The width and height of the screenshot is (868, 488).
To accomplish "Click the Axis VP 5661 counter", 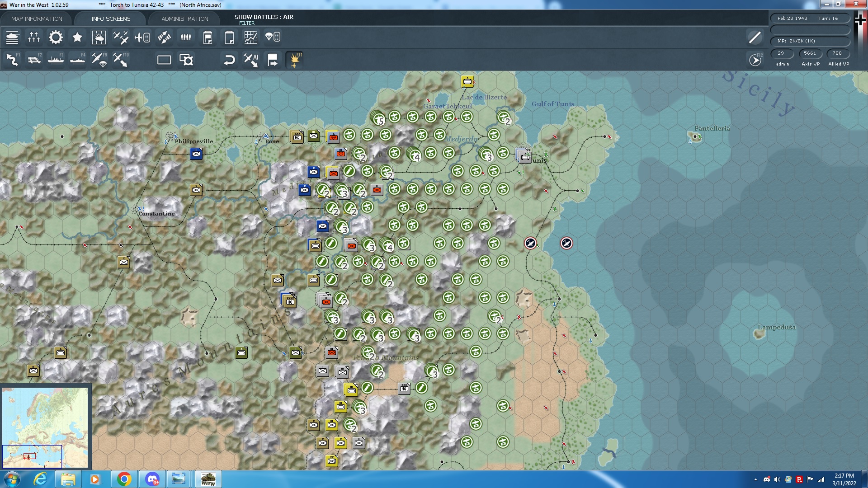I will (x=810, y=53).
